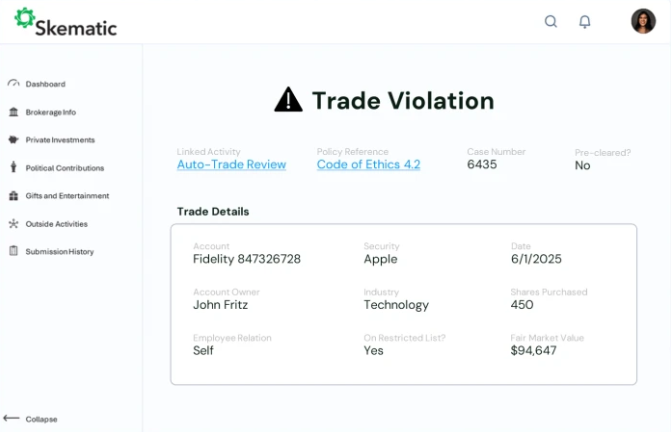Click the search magnifier icon
Image resolution: width=671 pixels, height=432 pixels.
pyautogui.click(x=551, y=21)
